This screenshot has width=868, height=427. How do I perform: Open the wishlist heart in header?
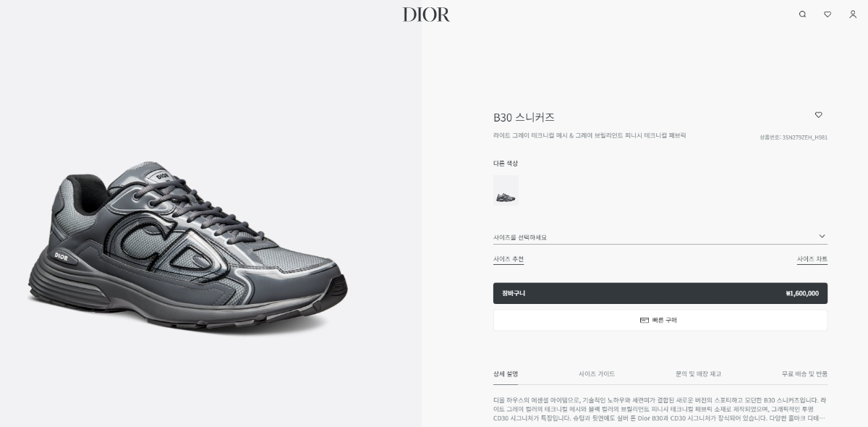[x=827, y=14]
